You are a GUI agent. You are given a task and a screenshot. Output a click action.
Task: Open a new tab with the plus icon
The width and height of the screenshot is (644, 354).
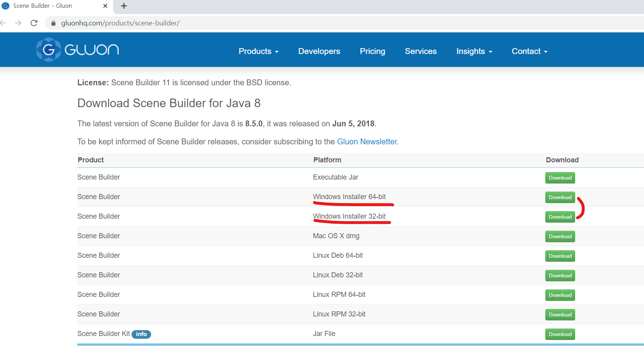pos(124,6)
